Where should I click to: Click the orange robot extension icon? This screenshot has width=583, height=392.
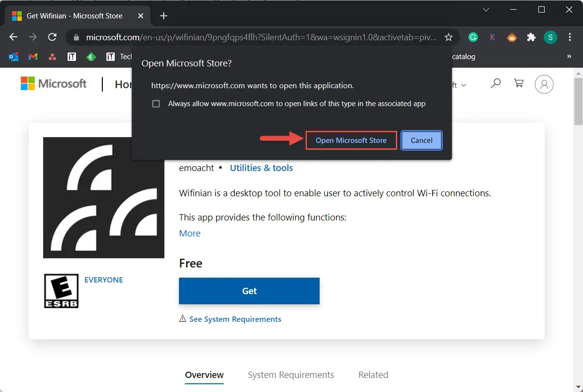[512, 37]
